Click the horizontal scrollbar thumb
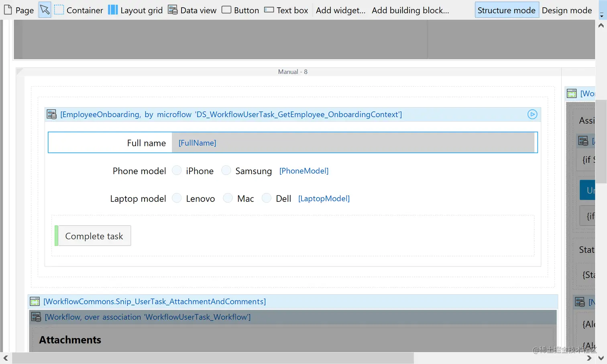607x364 pixels. pos(213,358)
